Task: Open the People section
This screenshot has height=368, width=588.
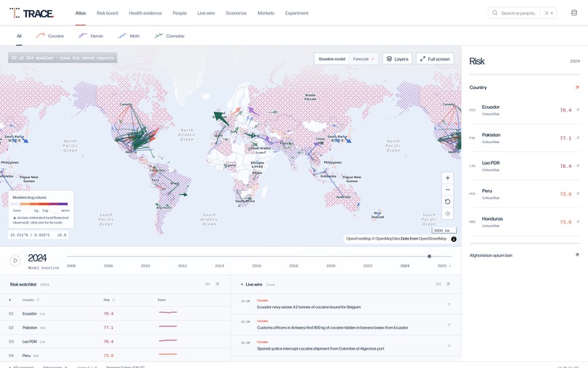Action: (x=179, y=13)
